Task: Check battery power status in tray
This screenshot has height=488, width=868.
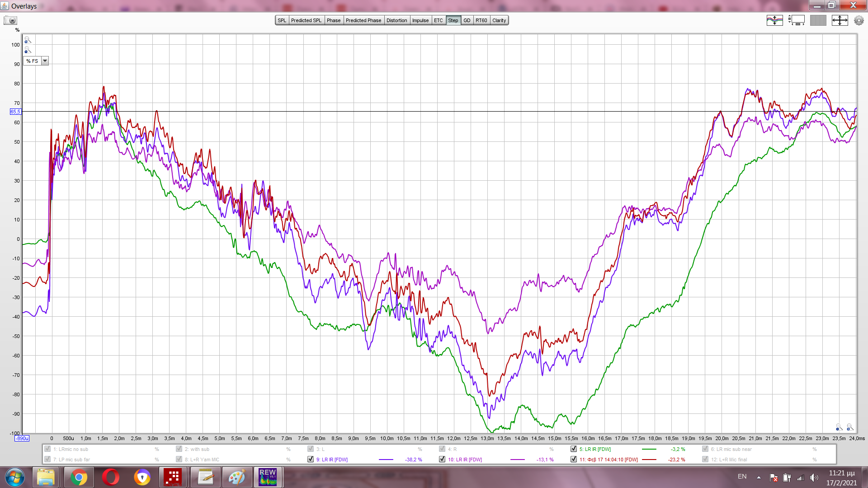Action: tap(787, 478)
